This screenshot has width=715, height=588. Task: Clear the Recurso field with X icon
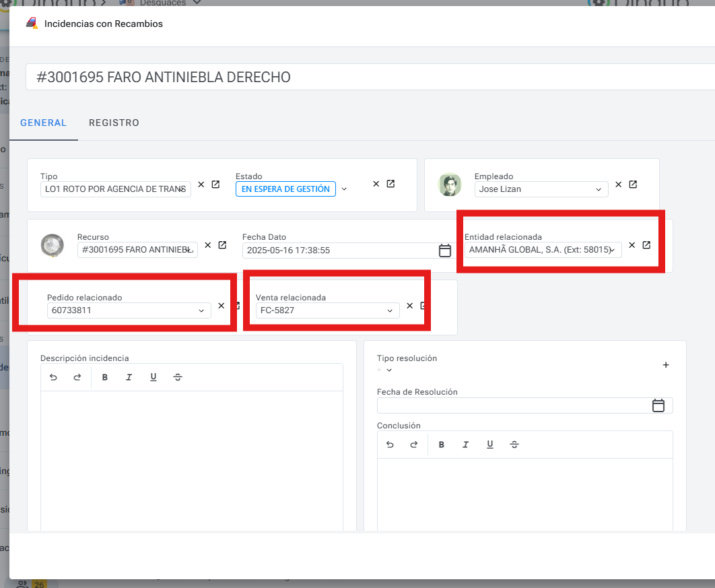(208, 245)
